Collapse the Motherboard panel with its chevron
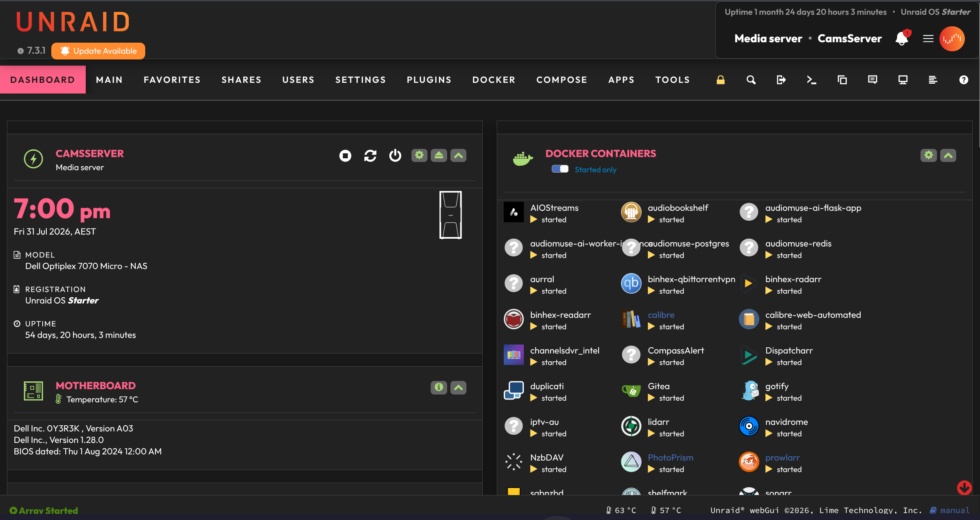 pyautogui.click(x=459, y=388)
